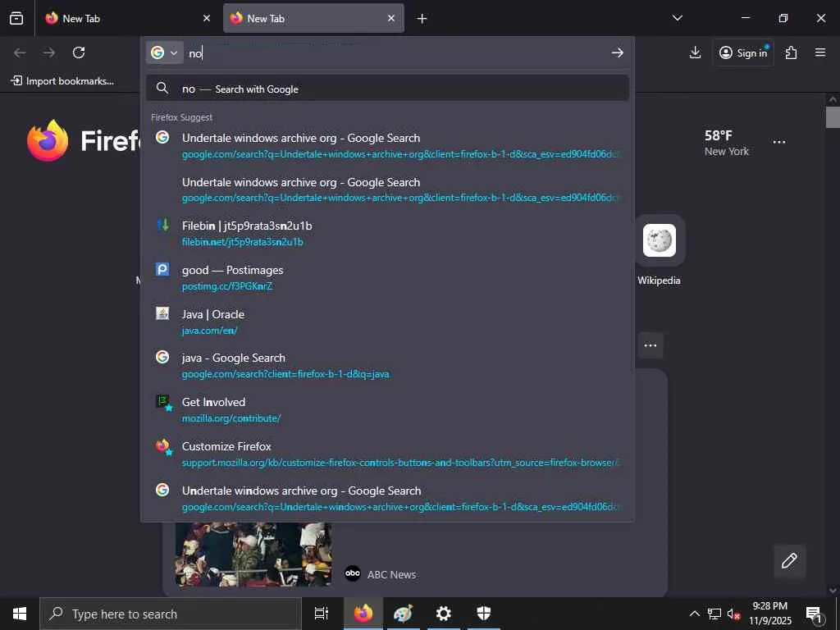Click the Sign in button
Viewport: 840px width, 630px height.
[743, 52]
